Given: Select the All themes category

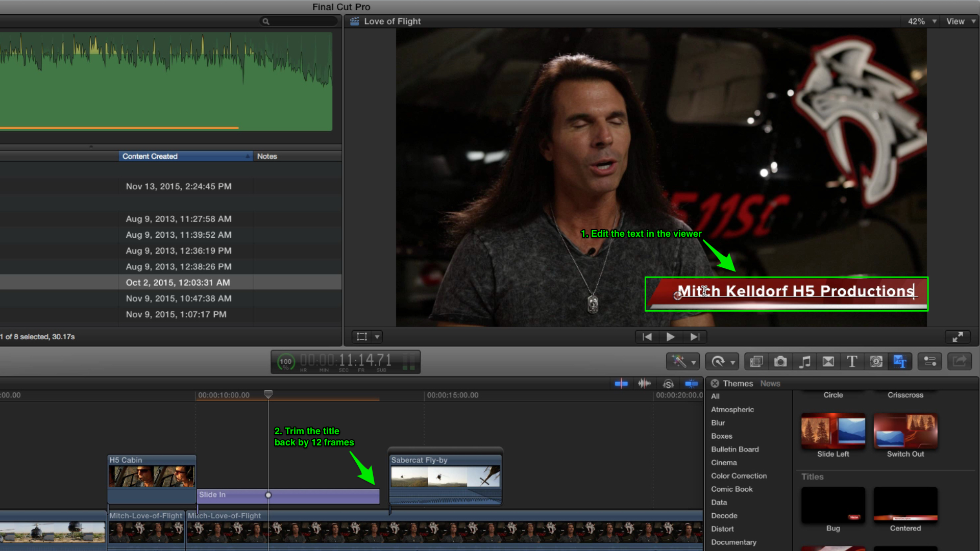Looking at the screenshot, I should 716,396.
